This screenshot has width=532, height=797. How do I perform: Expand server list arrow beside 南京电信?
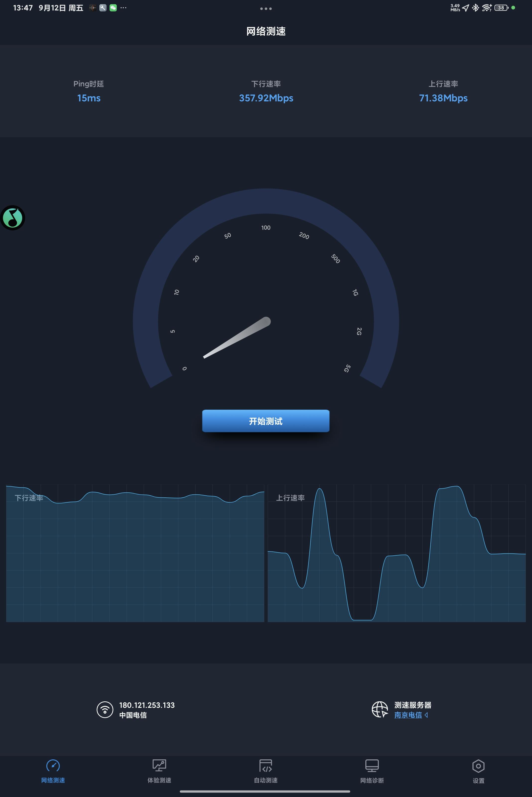[x=426, y=715]
